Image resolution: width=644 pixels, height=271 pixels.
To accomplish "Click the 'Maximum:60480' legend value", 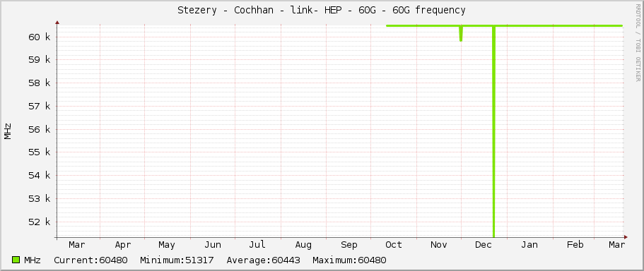I will [x=349, y=260].
